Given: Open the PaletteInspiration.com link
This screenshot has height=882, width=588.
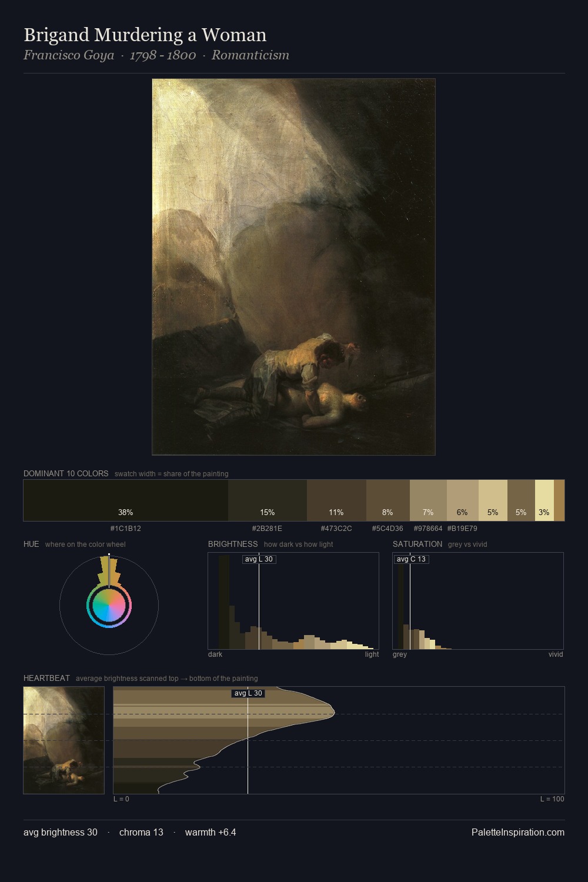Looking at the screenshot, I should (x=518, y=832).
